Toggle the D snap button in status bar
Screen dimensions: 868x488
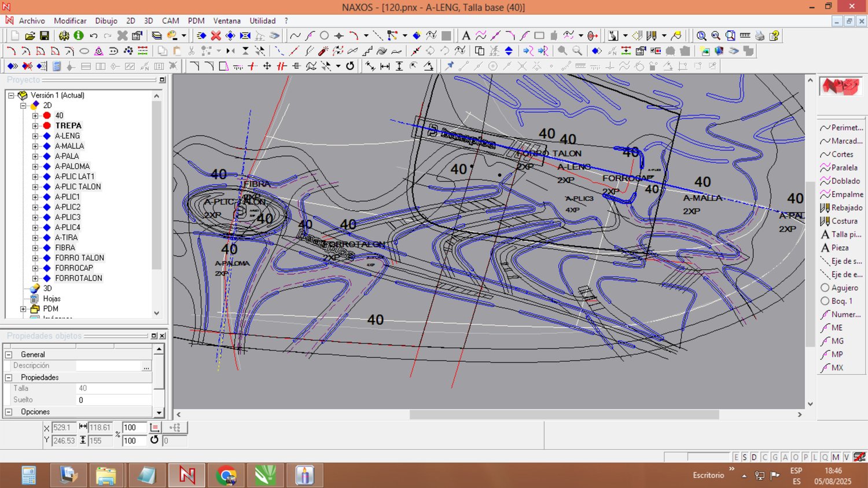click(754, 457)
